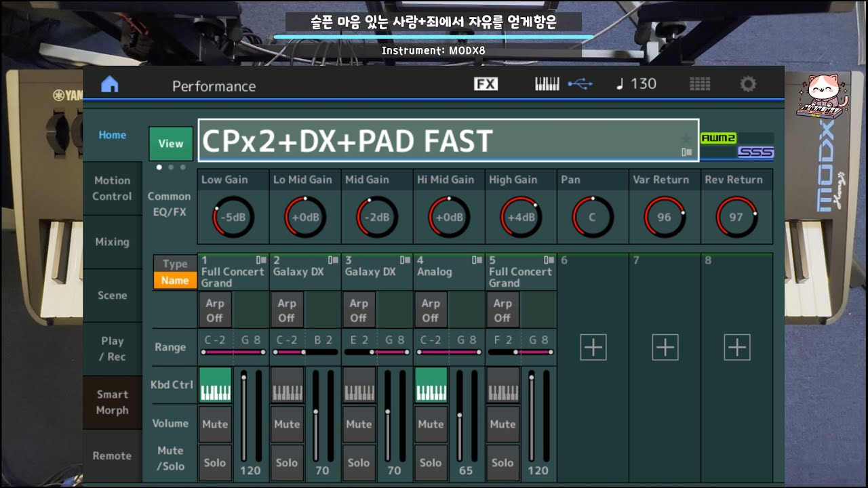The image size is (868, 488).
Task: Toggle Kbd Ctrl for part 3
Action: pyautogui.click(x=359, y=385)
